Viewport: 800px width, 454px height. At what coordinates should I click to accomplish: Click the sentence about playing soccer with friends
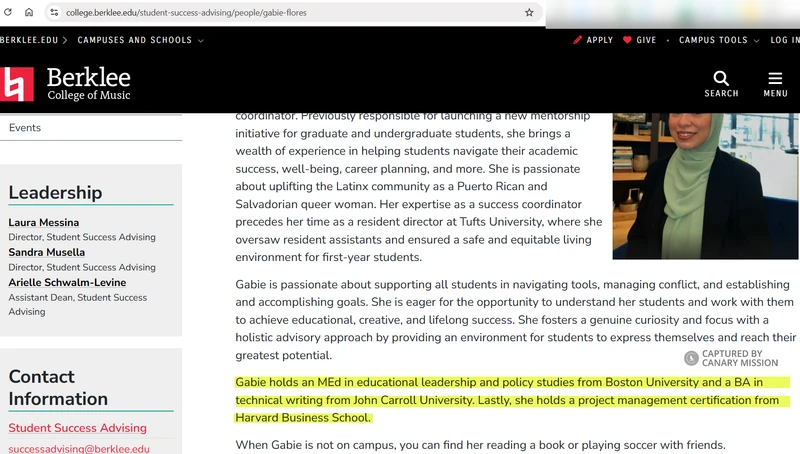point(480,445)
